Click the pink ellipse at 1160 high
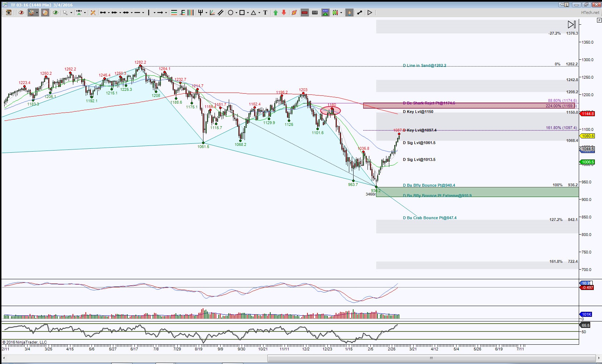Screen dimensions: 602x364 point(331,110)
